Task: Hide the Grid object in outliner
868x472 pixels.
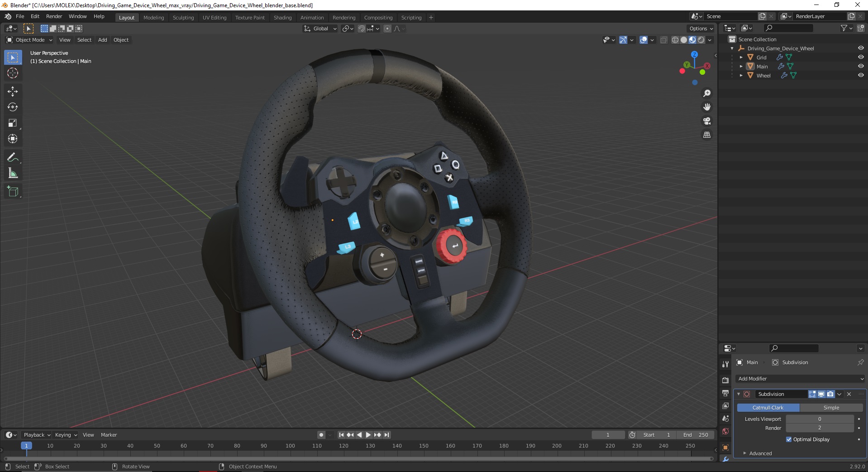Action: pos(861,57)
